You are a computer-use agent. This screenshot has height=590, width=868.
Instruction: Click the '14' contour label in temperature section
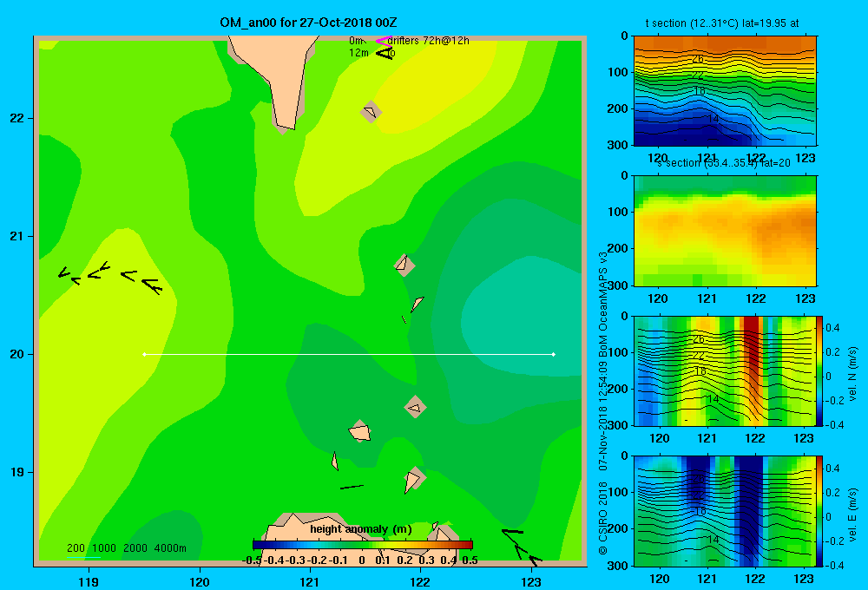click(713, 119)
